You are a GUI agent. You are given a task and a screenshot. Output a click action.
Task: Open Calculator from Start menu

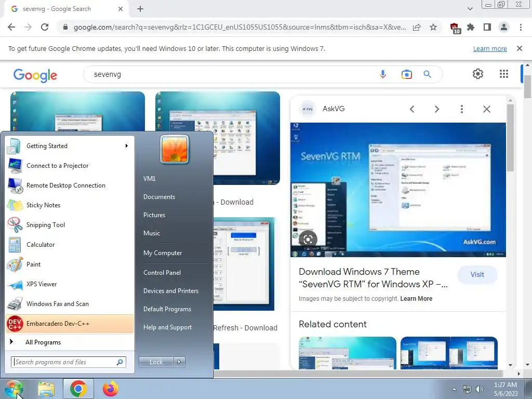(x=70, y=244)
